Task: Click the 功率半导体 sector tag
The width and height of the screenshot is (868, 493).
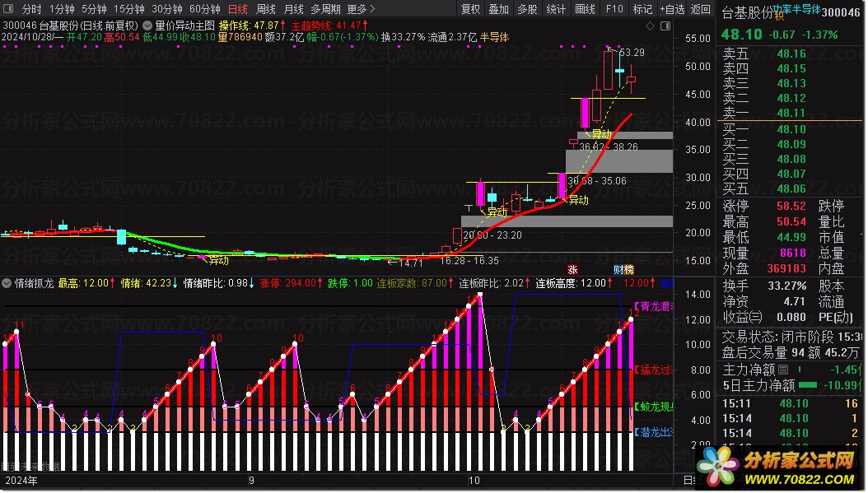Action: [x=796, y=9]
